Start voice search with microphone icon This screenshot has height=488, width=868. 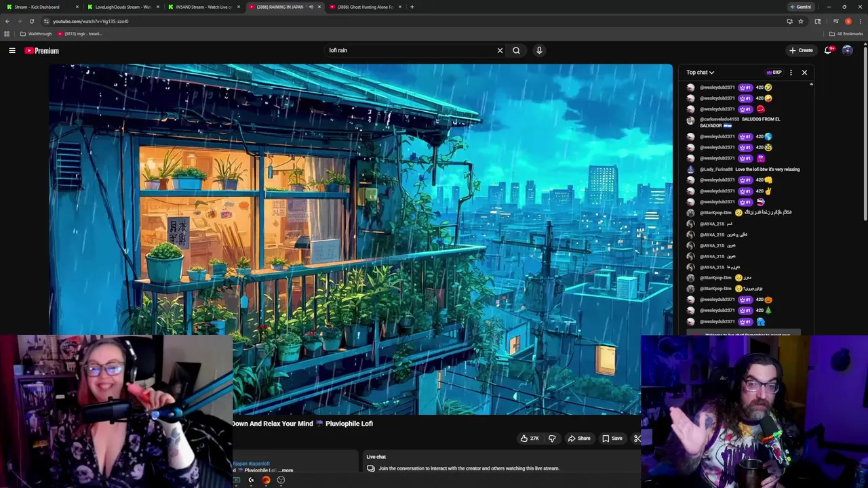[539, 50]
